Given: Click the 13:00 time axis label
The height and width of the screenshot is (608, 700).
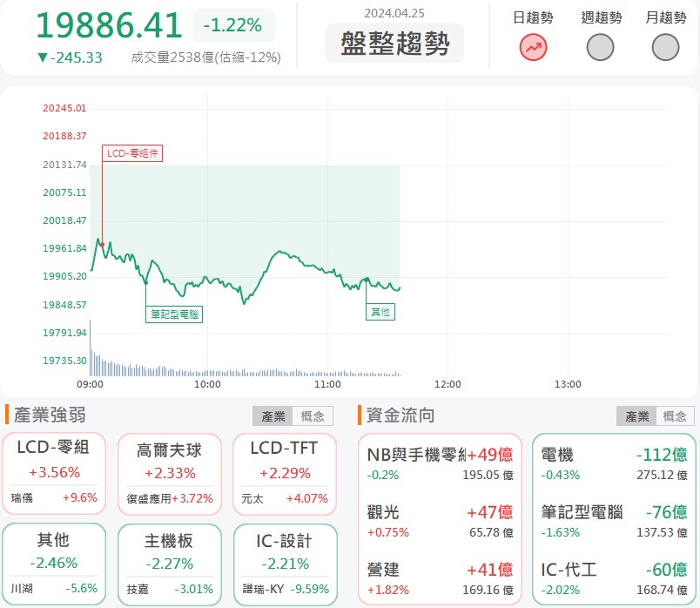Looking at the screenshot, I should point(568,384).
